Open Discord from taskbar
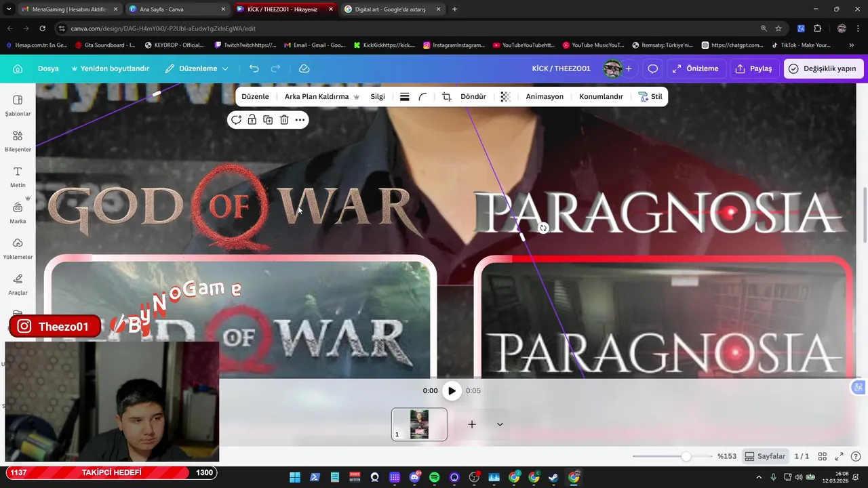The image size is (868, 488). [x=414, y=477]
